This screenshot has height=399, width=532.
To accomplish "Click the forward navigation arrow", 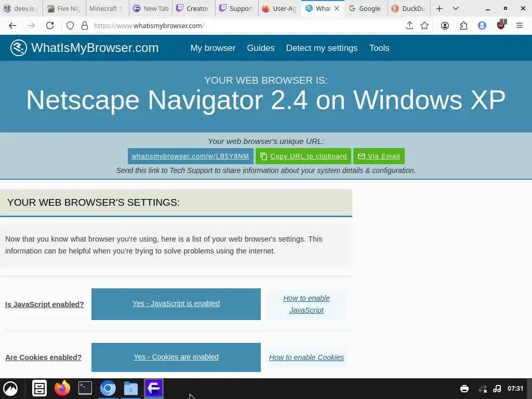I will (31, 25).
